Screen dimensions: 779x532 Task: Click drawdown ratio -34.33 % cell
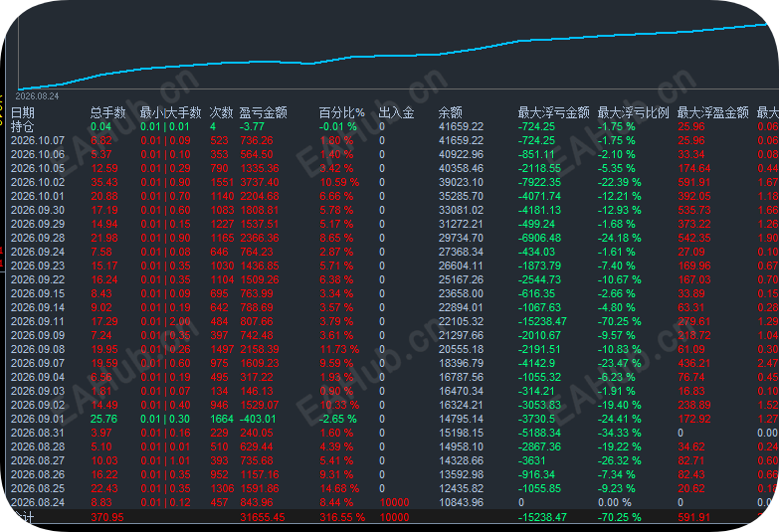click(619, 433)
